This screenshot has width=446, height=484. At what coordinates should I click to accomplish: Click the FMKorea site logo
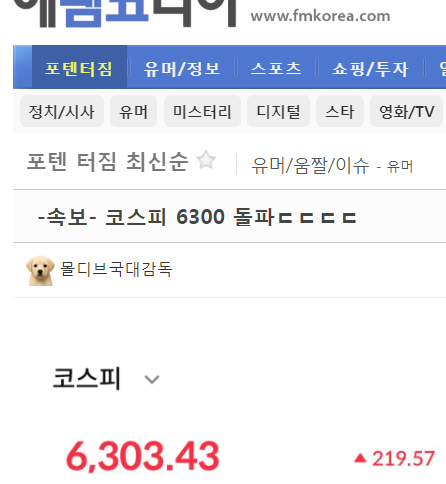(125, 13)
